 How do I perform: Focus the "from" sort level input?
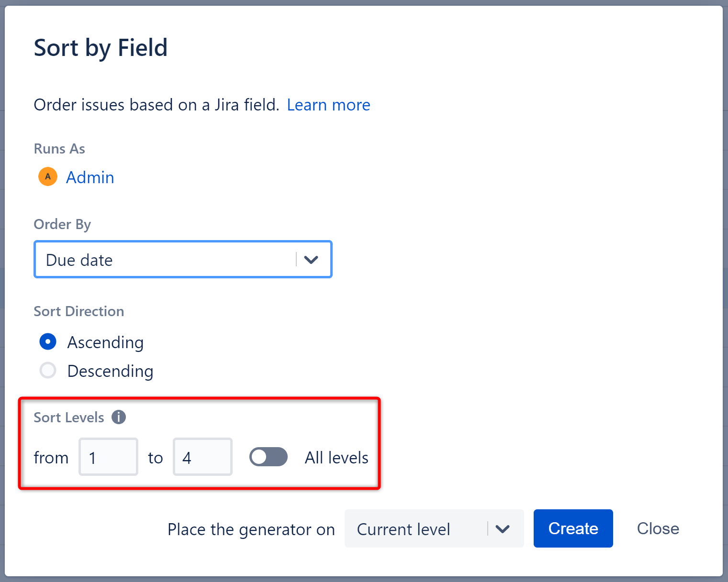109,457
